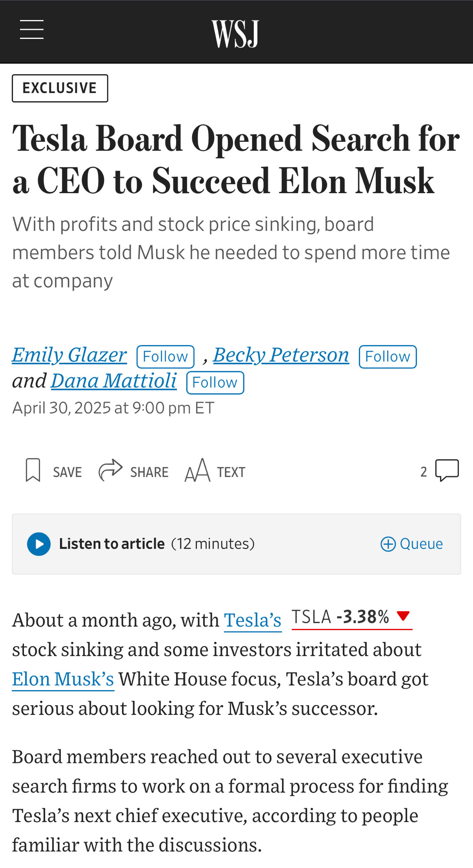The width and height of the screenshot is (473, 868).
Task: Add article to Queue plus icon
Action: coord(388,544)
